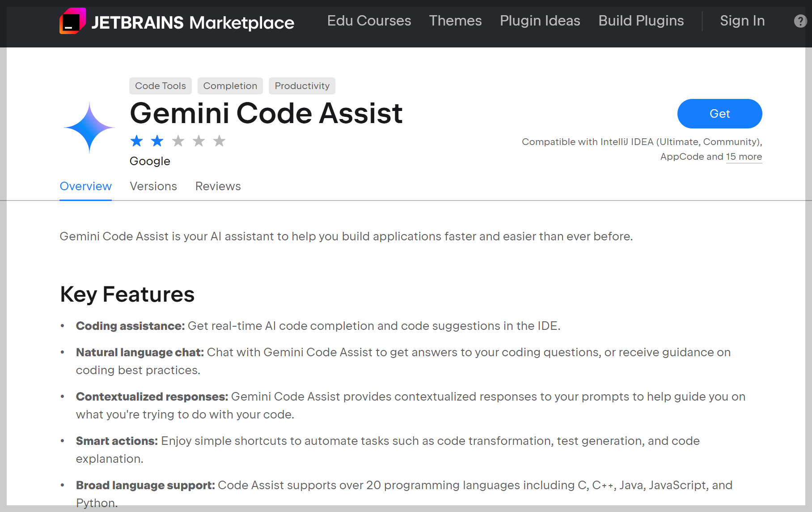The image size is (812, 512).
Task: Click the 'Broad language support:' bold text
Action: (x=145, y=485)
